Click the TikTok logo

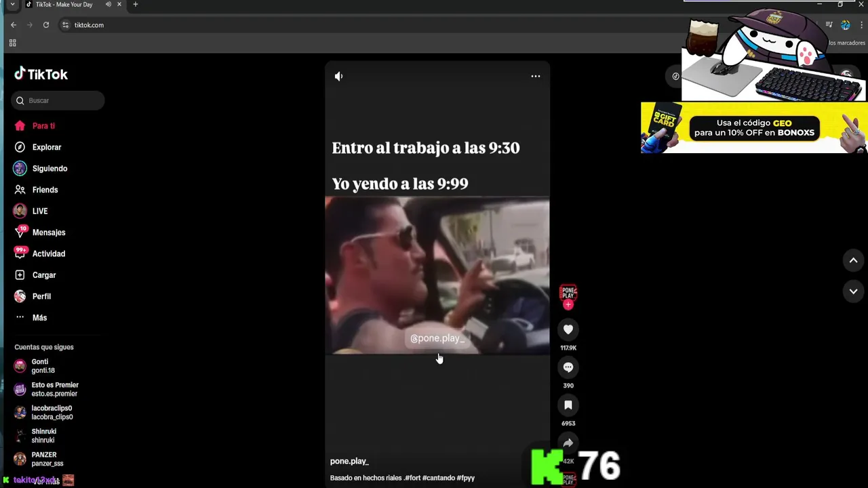[41, 74]
